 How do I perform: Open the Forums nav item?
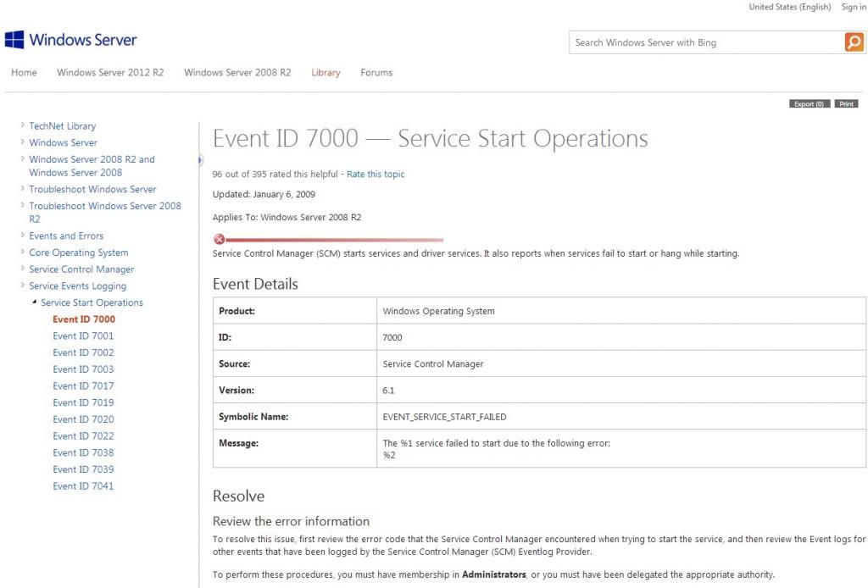tap(376, 73)
